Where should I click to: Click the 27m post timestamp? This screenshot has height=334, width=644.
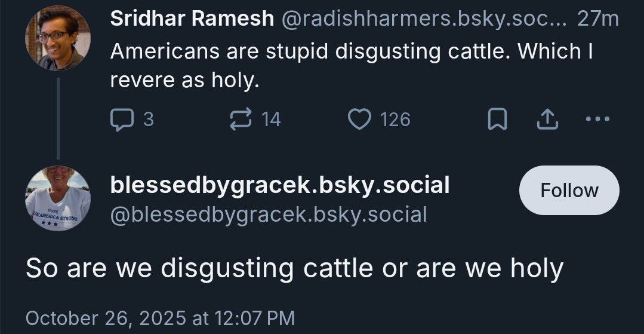tap(598, 19)
